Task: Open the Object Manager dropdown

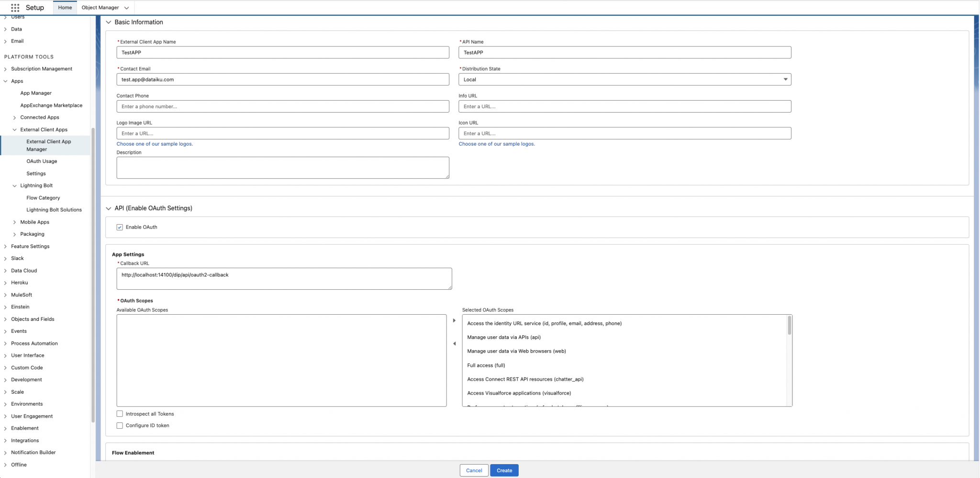Action: pyautogui.click(x=126, y=8)
